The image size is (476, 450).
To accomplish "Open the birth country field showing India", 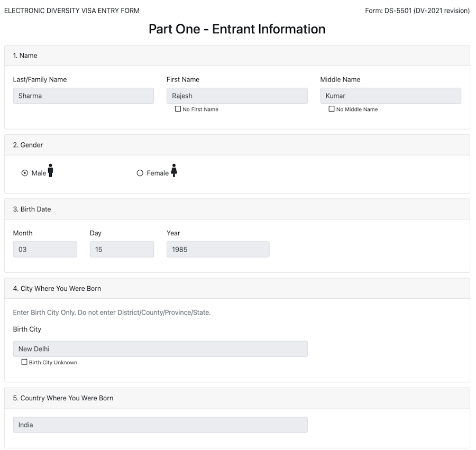I will pyautogui.click(x=160, y=425).
